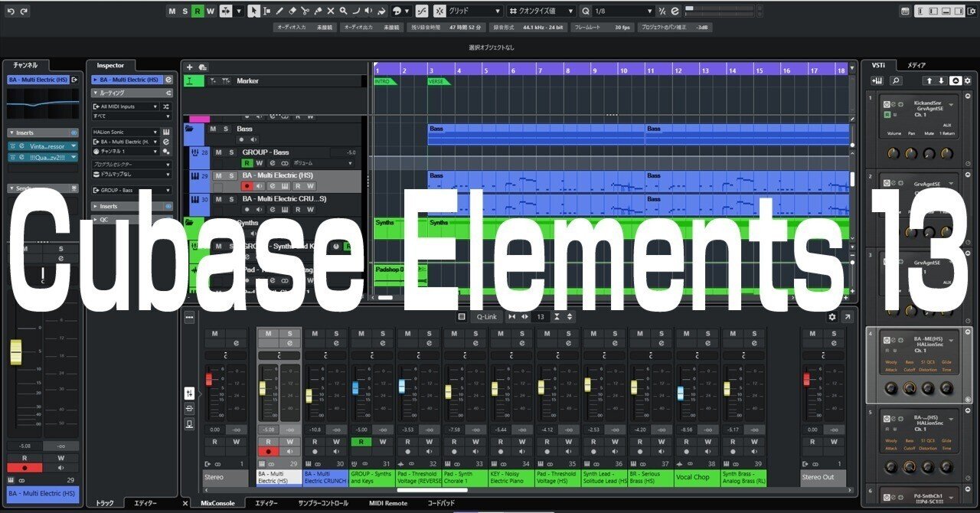Select the Glue tool

click(x=319, y=11)
